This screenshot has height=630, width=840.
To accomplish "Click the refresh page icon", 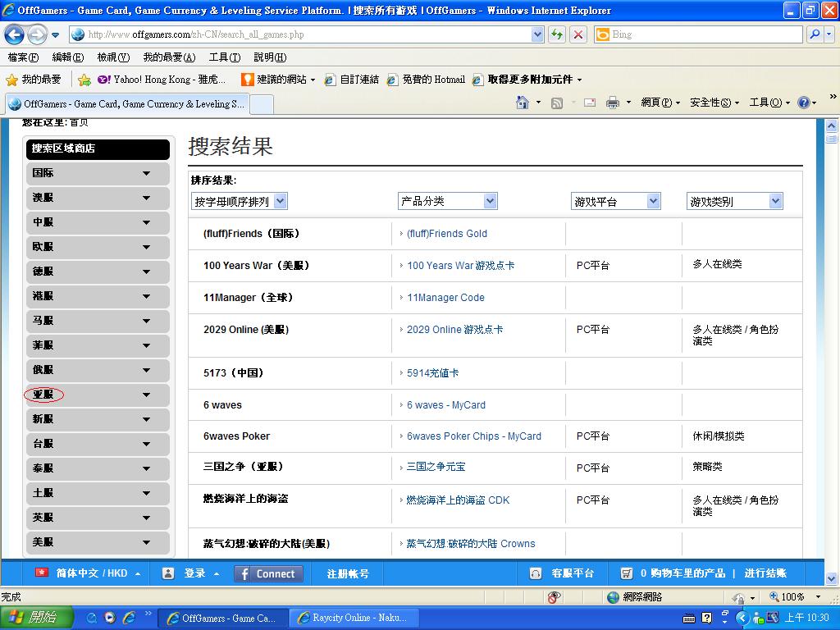I will [x=558, y=34].
